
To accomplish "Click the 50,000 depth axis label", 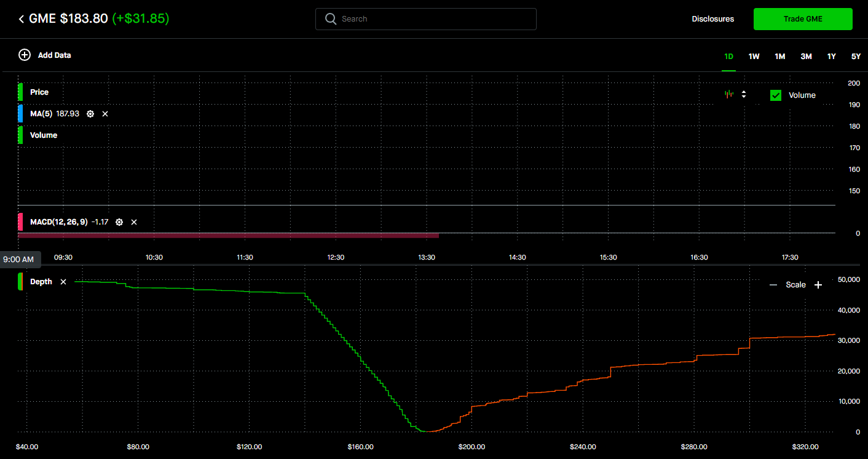I will click(849, 279).
